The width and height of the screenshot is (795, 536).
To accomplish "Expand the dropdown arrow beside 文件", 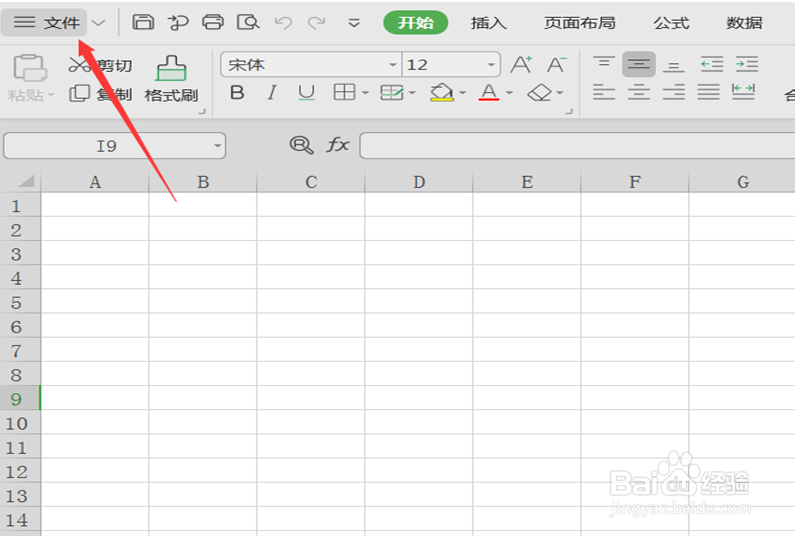I will pos(98,23).
